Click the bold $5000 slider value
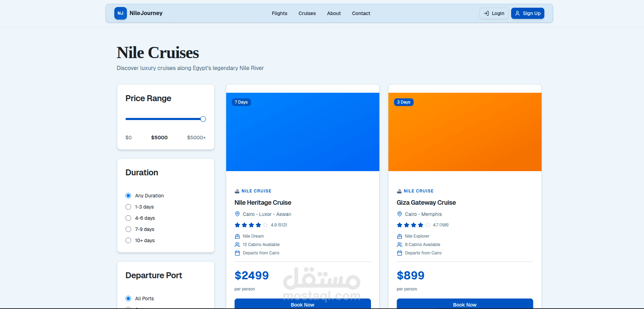644x309 pixels. [159, 138]
